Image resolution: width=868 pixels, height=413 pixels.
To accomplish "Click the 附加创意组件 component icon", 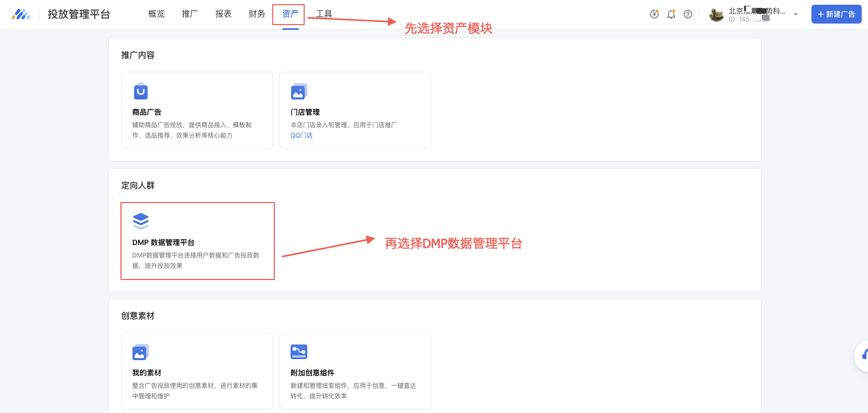I will pos(299,352).
